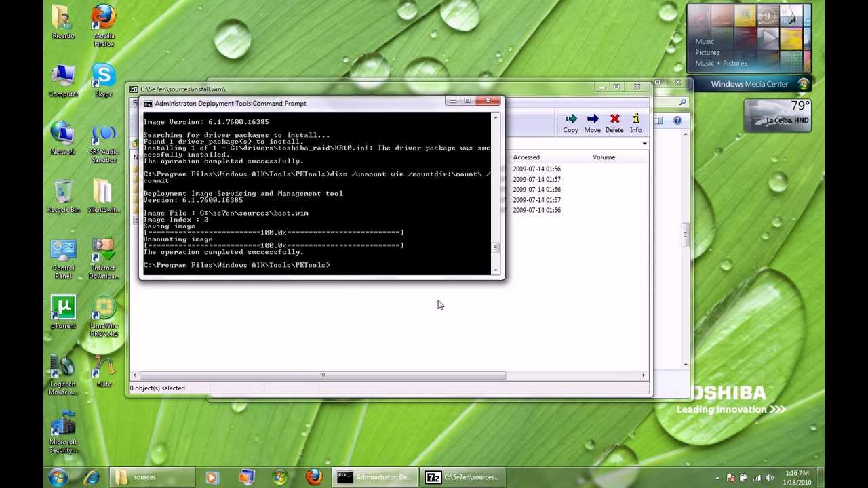Open the Windows Media Center gadget title

coord(749,84)
